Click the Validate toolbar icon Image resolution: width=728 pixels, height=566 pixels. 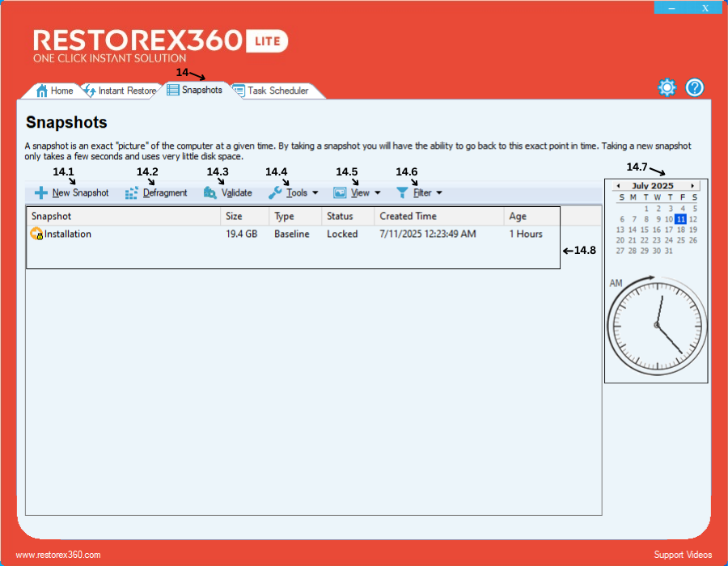tap(210, 193)
